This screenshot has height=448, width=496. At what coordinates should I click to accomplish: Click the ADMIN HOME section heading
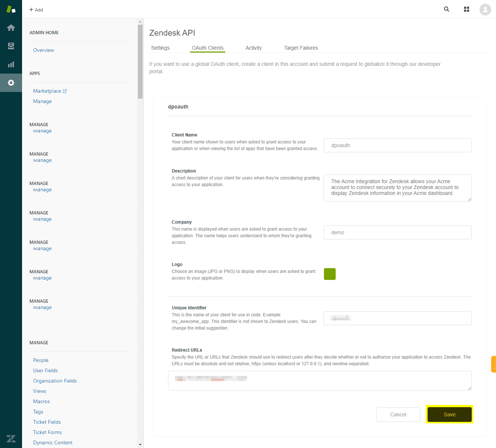(x=44, y=33)
